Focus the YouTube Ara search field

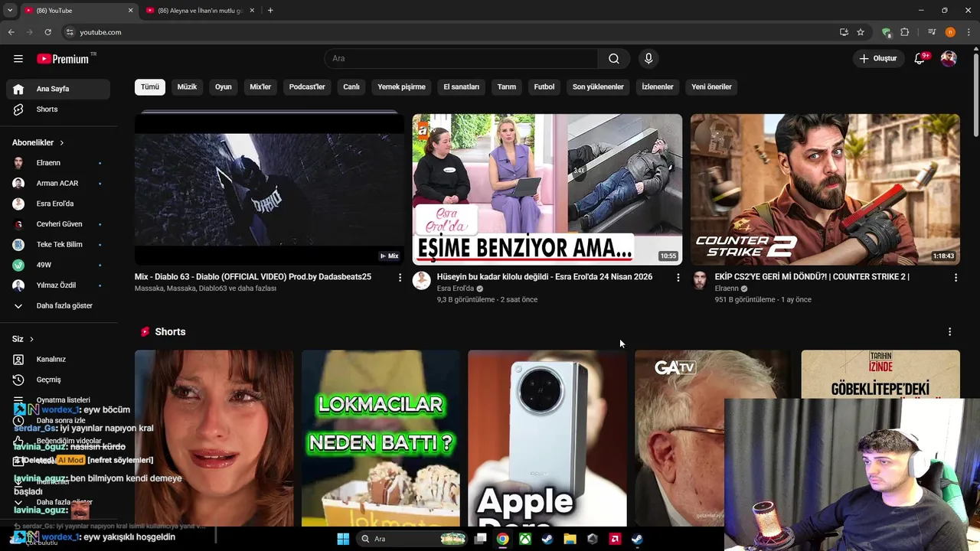tap(461, 59)
